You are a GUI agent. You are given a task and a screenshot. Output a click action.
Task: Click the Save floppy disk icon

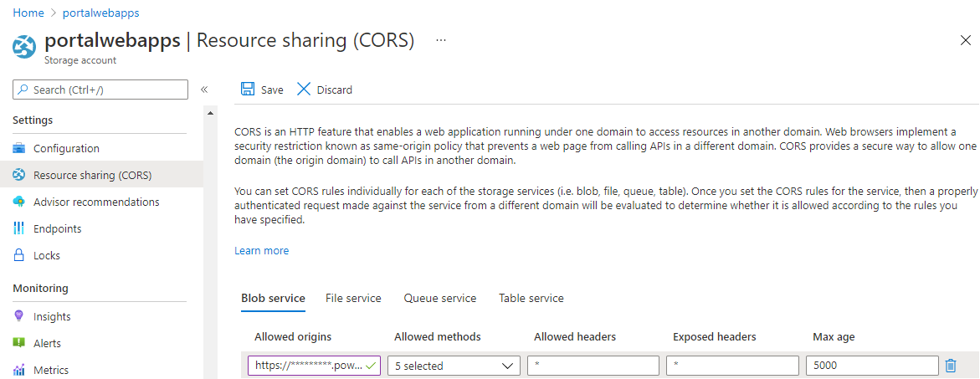(x=248, y=90)
